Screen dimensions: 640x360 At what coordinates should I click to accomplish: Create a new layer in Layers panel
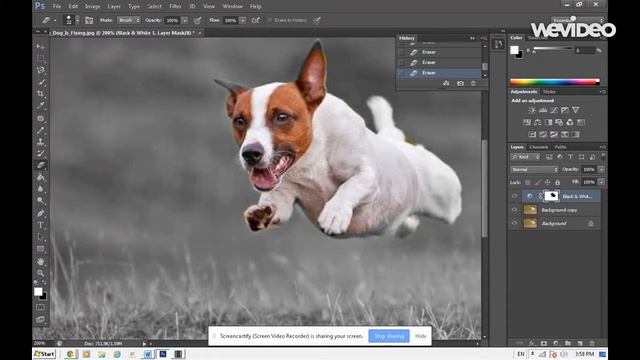tap(580, 343)
